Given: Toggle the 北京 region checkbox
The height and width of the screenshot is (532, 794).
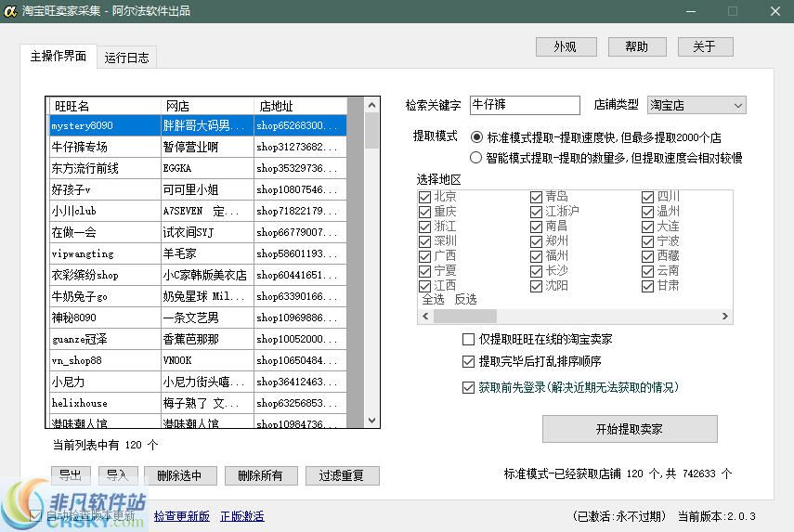Looking at the screenshot, I should [424, 197].
